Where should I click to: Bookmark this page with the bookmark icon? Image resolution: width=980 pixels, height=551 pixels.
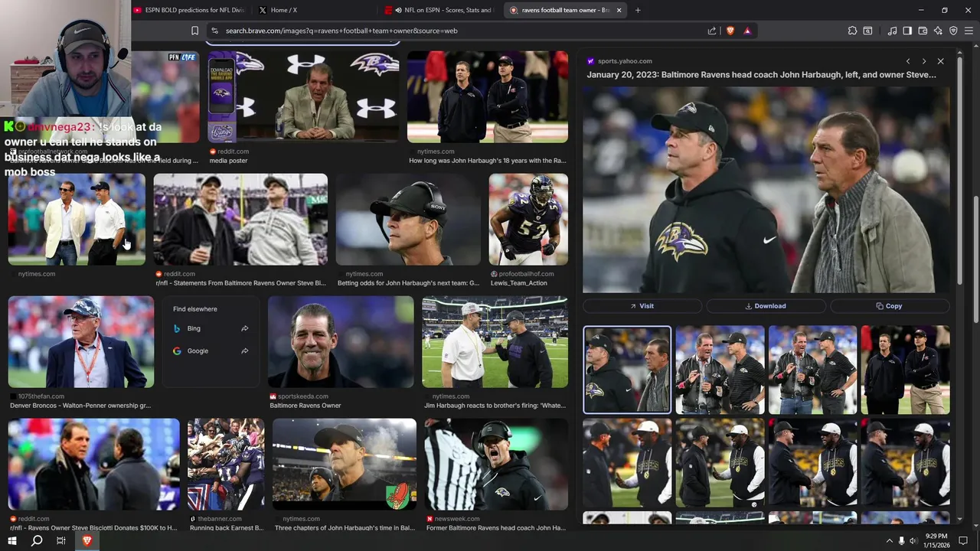[x=194, y=31]
